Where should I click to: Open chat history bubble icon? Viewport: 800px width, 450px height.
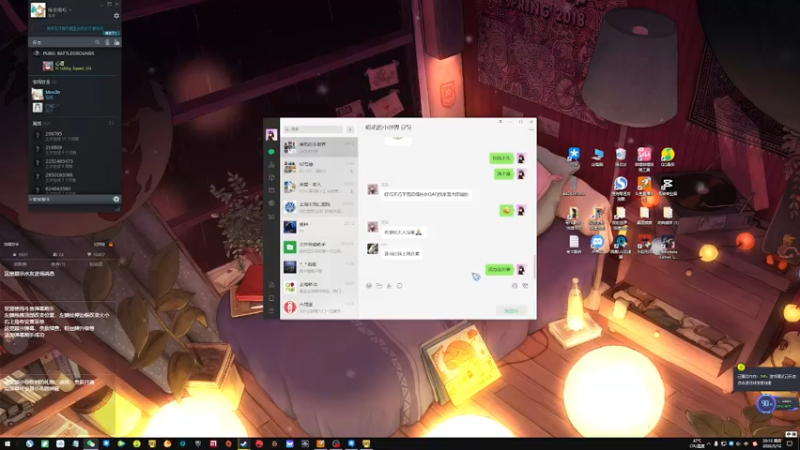tap(399, 286)
